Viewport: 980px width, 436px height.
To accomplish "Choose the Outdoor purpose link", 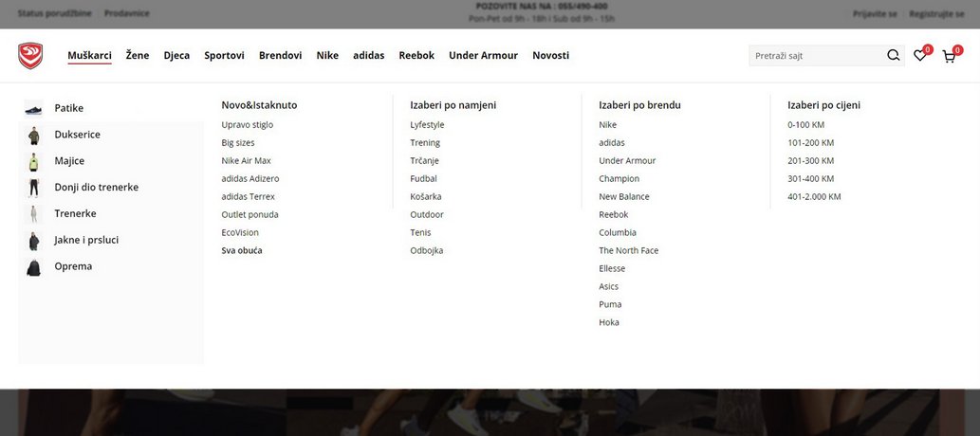I will tap(427, 215).
